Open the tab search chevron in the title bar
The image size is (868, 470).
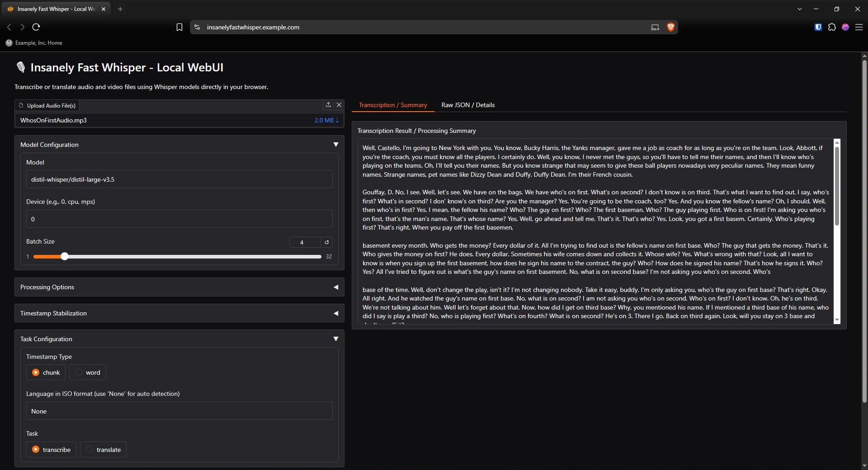799,9
